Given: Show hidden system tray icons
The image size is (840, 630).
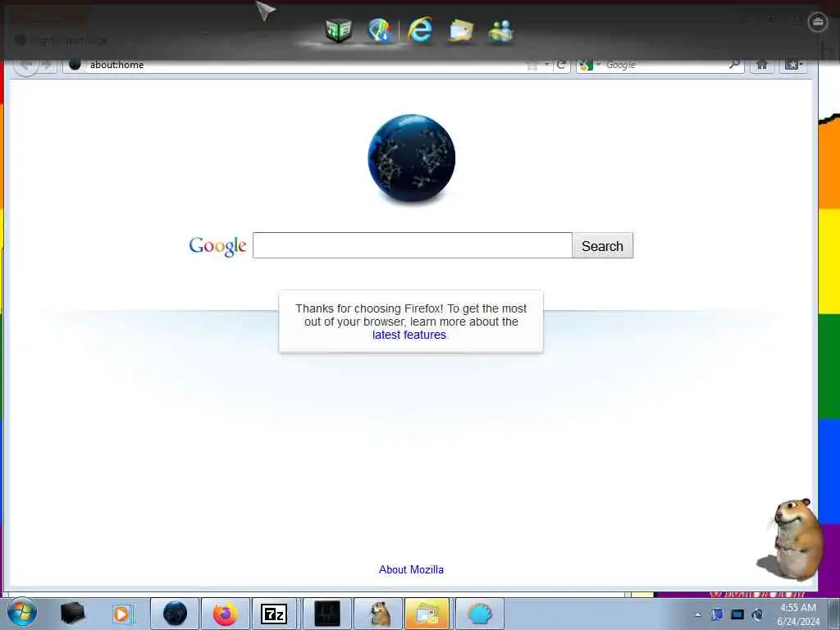Looking at the screenshot, I should (697, 614).
